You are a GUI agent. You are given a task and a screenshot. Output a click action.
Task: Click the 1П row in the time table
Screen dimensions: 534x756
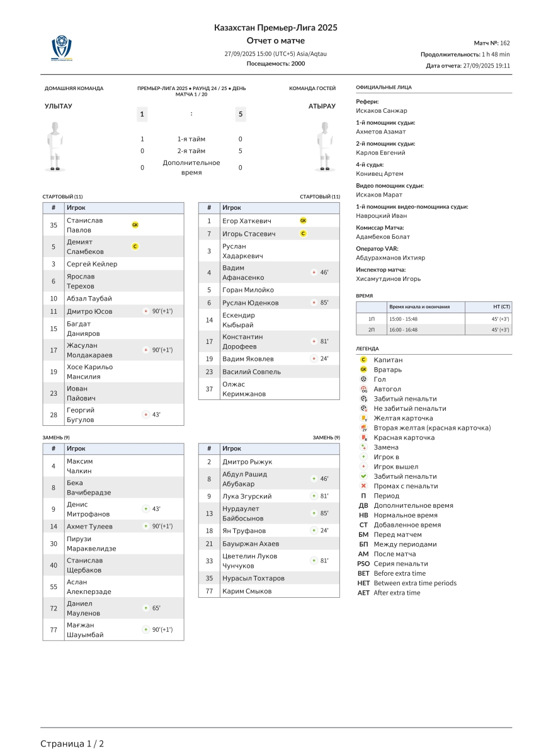[x=433, y=319]
